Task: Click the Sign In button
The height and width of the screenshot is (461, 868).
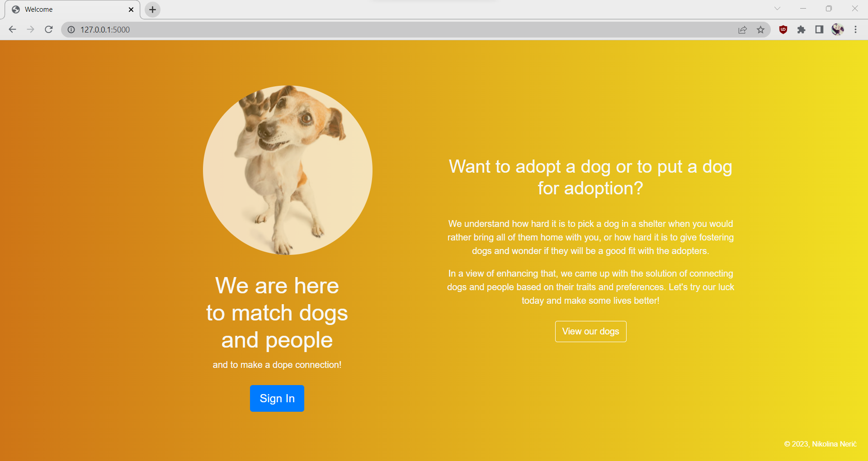Action: coord(277,398)
